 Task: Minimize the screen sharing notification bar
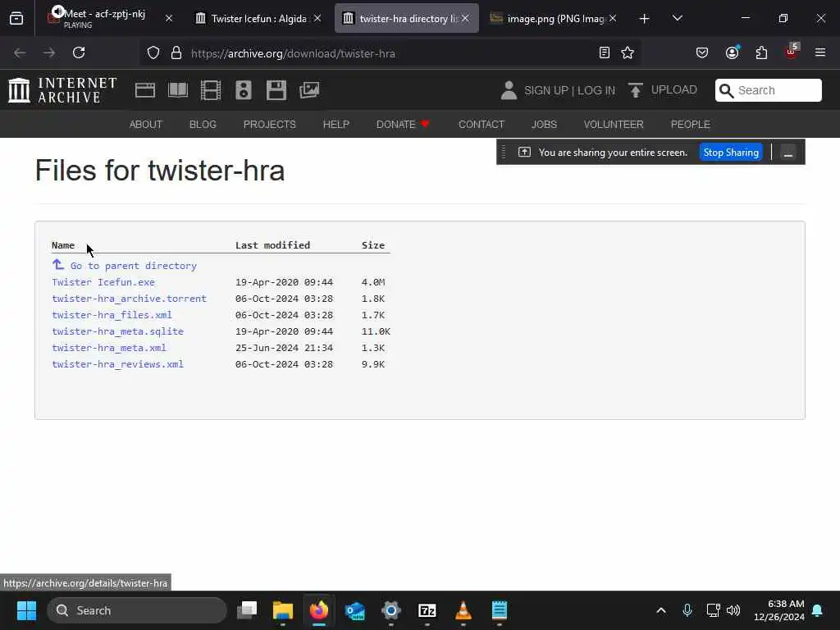[x=787, y=153]
